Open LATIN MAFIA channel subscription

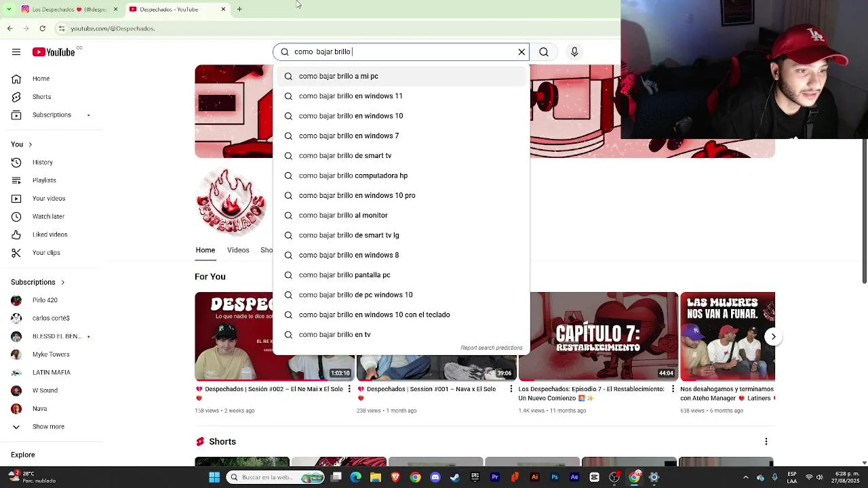click(x=52, y=372)
